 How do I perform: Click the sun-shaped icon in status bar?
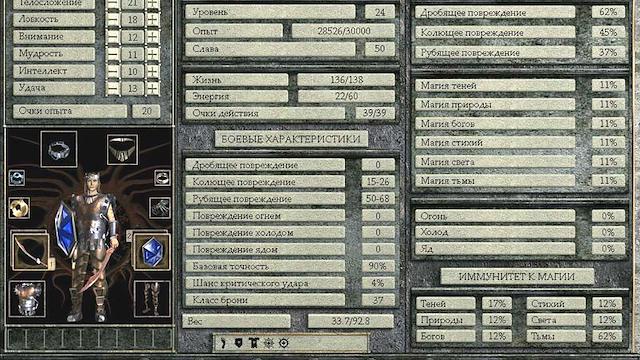coord(269,343)
